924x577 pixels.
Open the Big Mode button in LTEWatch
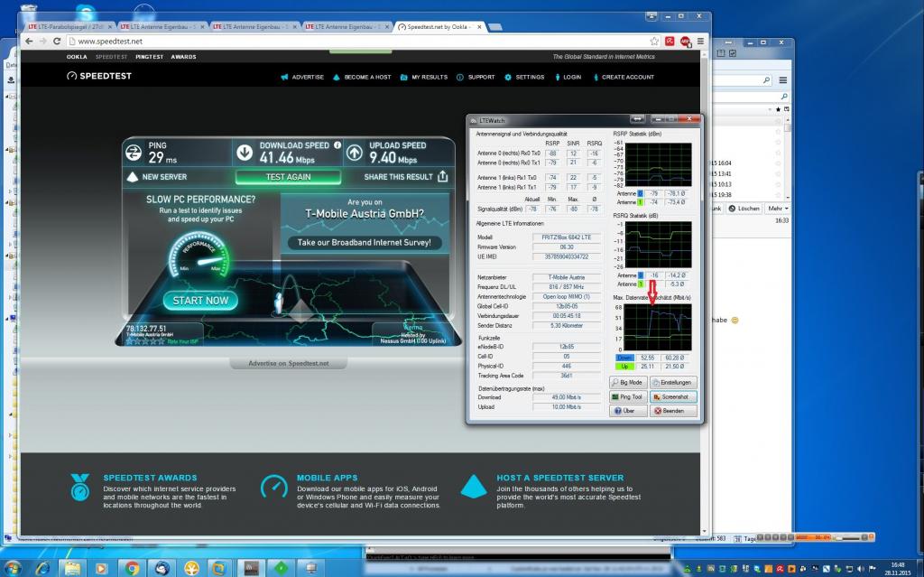628,382
